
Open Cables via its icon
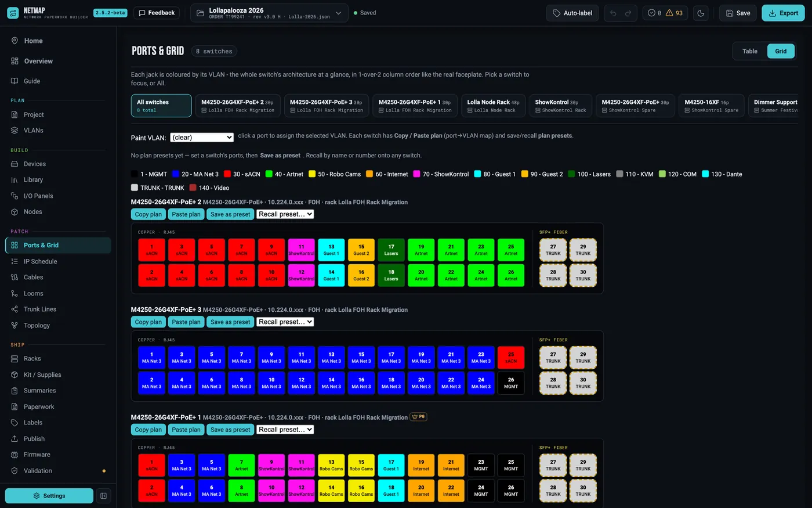[x=14, y=278]
